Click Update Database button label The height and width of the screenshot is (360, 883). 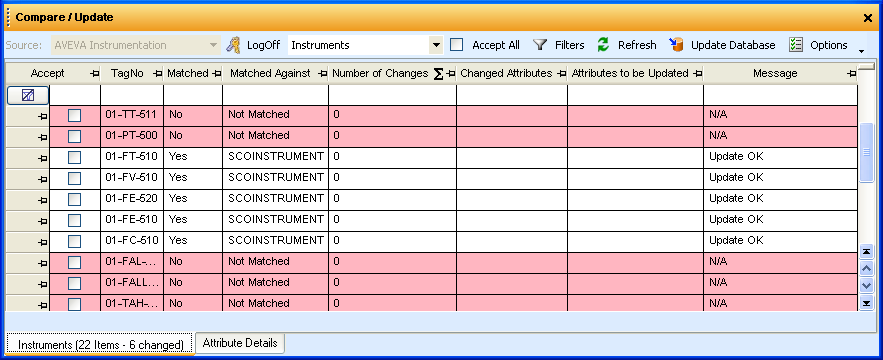tap(733, 45)
